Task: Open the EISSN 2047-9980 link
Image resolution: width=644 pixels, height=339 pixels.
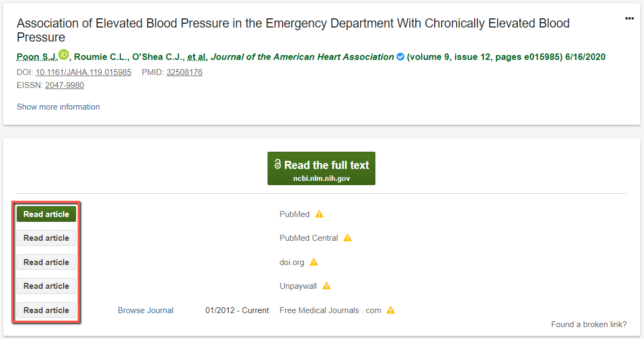Action: [x=65, y=85]
